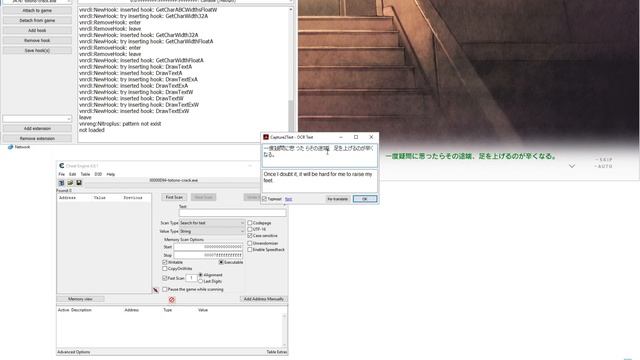Click the open table folder icon in Cheat Engine
The image size is (640, 360).
point(70,183)
